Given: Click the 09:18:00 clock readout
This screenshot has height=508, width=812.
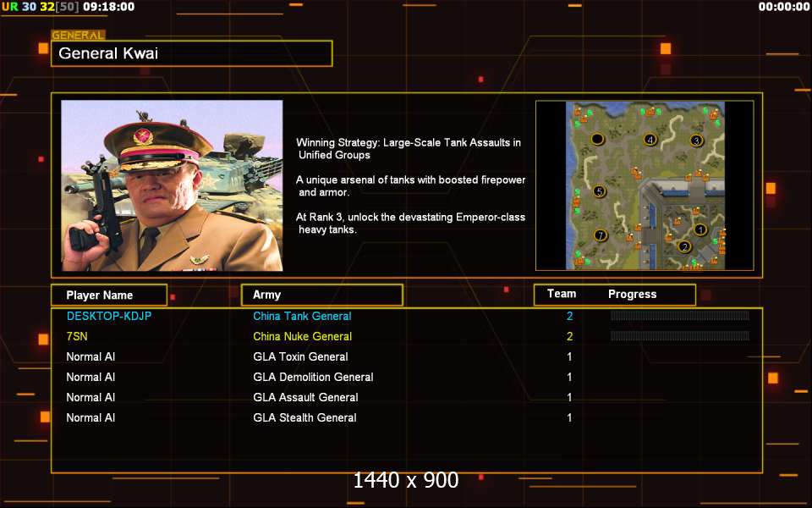Looking at the screenshot, I should tap(108, 7).
